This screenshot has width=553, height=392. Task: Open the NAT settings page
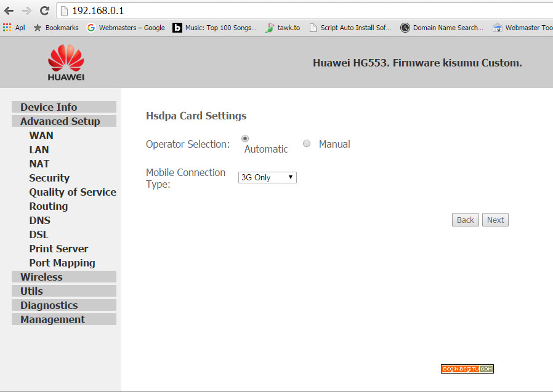tap(39, 164)
